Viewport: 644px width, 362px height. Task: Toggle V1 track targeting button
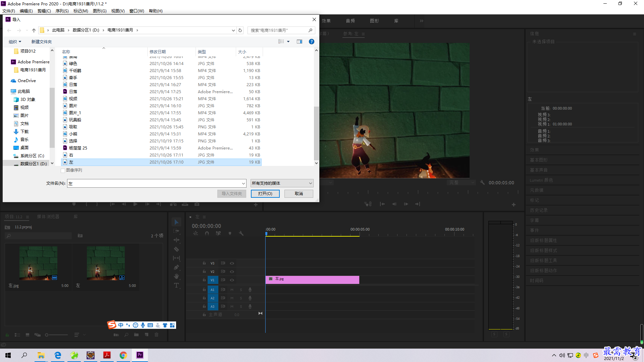point(212,280)
